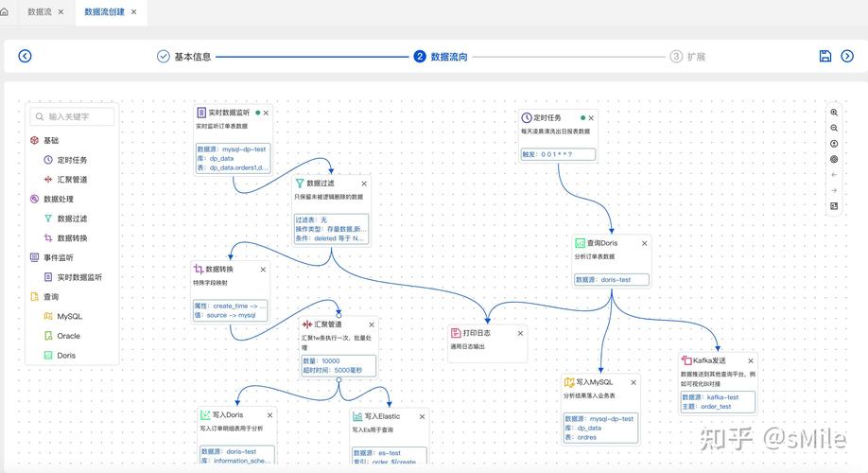Image resolution: width=868 pixels, height=473 pixels.
Task: Switch to the 数据流 tab
Action: (39, 11)
